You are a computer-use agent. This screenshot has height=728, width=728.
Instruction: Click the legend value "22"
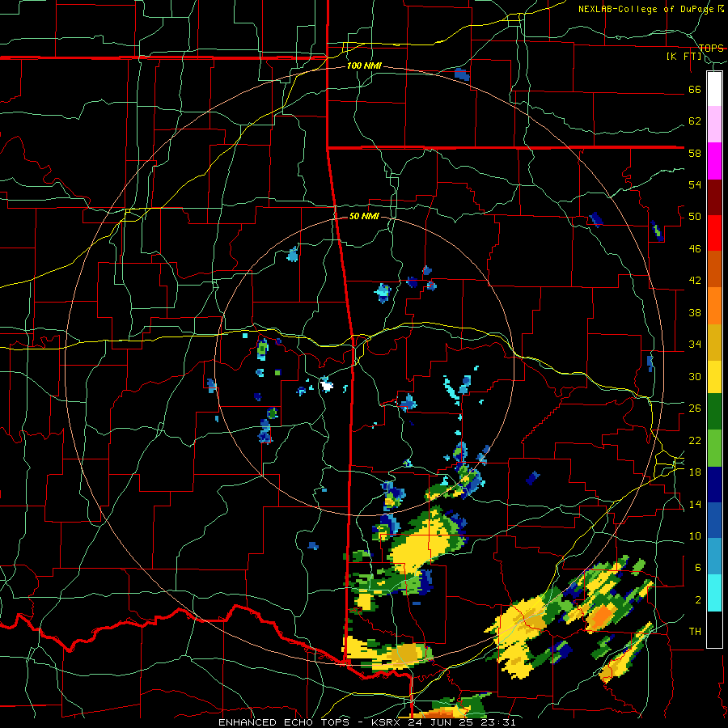[695, 441]
